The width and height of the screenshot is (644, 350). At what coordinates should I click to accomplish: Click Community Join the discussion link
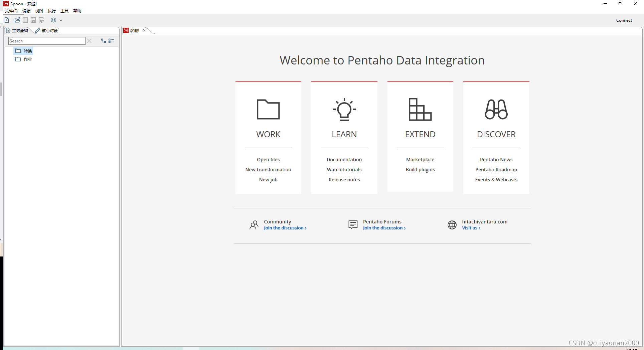tap(285, 228)
